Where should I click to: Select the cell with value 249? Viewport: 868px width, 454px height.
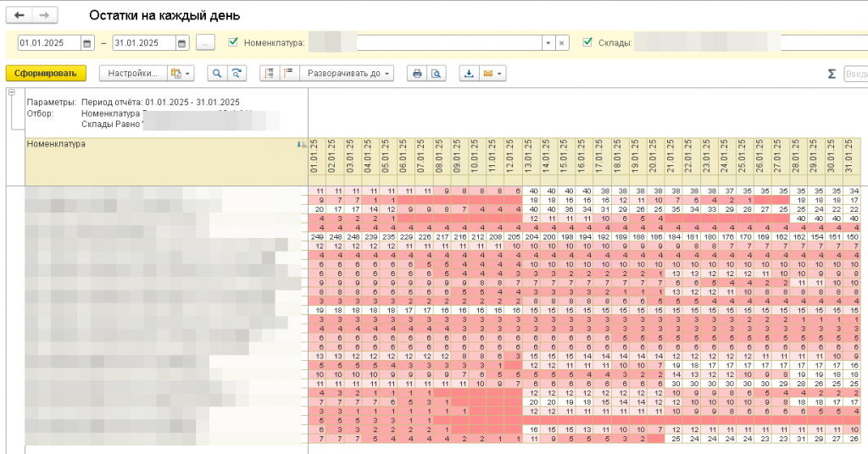(317, 236)
